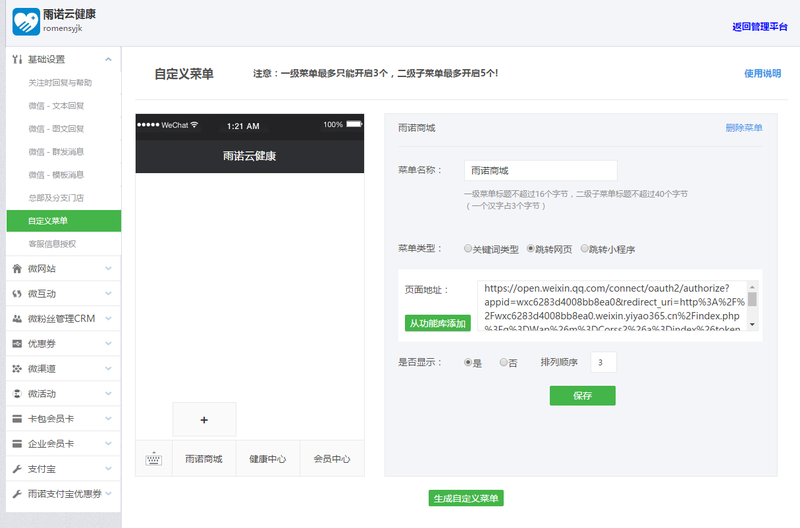The width and height of the screenshot is (800, 528).
Task: Click the plus button to add submenu
Action: pyautogui.click(x=204, y=420)
